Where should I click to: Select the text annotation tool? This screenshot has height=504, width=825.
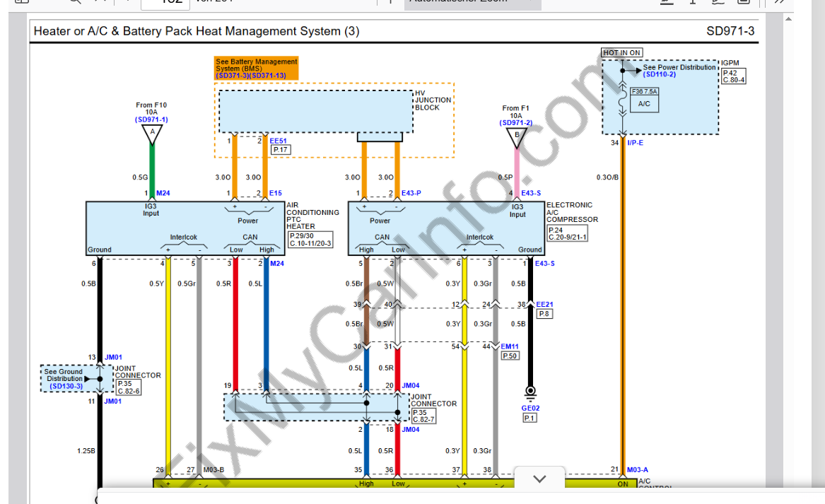pyautogui.click(x=692, y=2)
